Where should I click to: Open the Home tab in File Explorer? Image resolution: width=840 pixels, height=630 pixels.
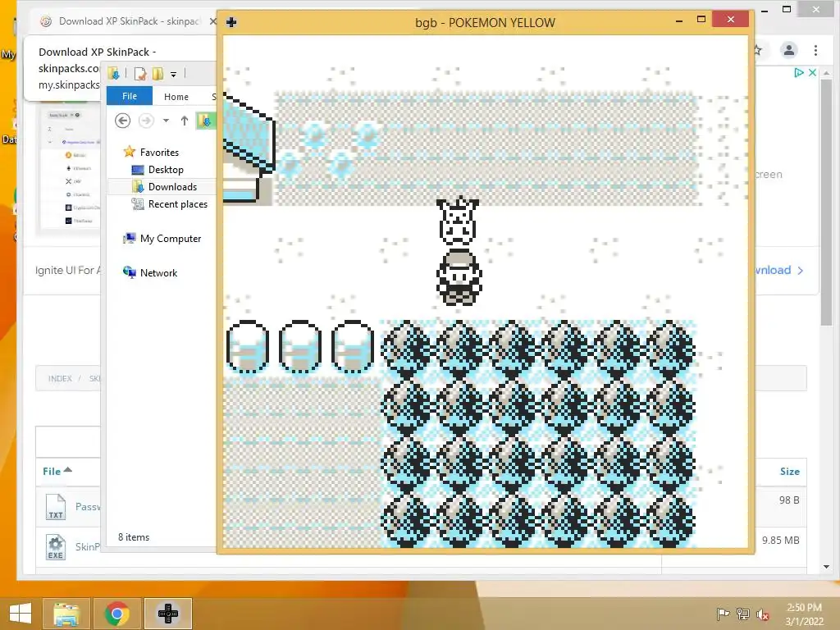176,97
